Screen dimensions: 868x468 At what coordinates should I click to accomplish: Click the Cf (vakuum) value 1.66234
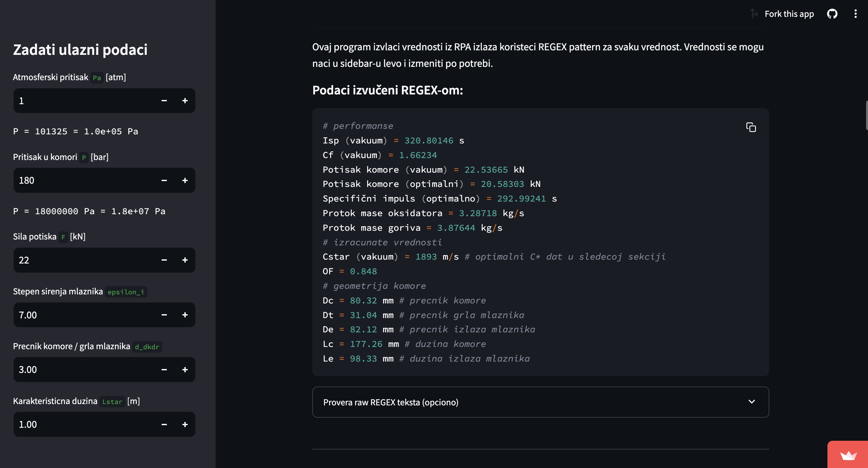pos(418,155)
